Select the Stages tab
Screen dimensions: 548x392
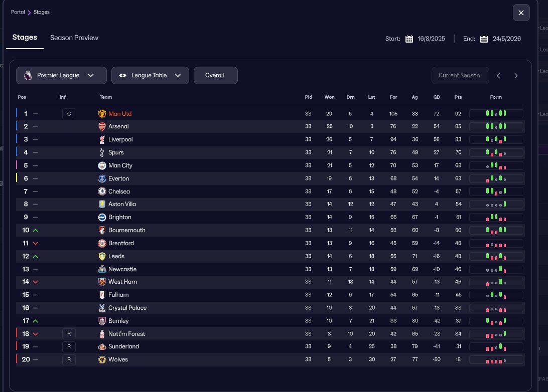[25, 38]
